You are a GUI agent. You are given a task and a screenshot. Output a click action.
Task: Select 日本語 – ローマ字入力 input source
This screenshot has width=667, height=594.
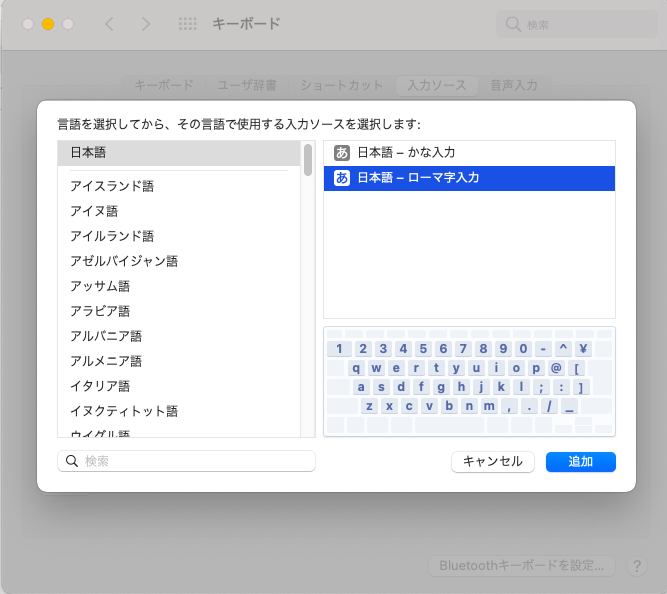click(469, 178)
